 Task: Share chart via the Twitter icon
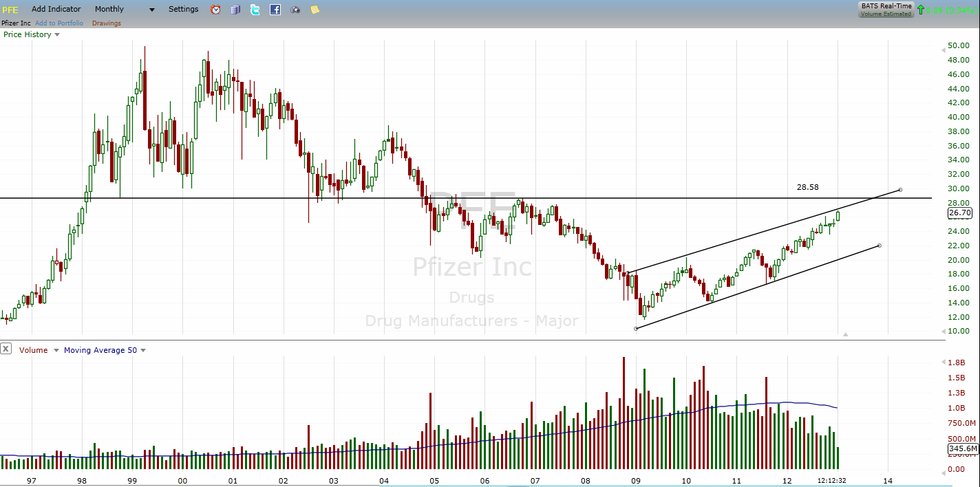click(x=255, y=10)
